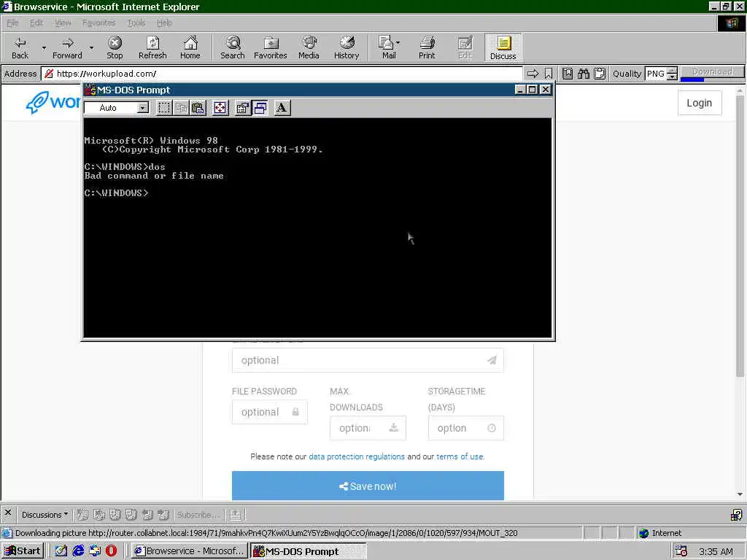Click Mark tool in MS-DOS toolbar
Viewport: 747px width, 560px height.
click(x=164, y=108)
